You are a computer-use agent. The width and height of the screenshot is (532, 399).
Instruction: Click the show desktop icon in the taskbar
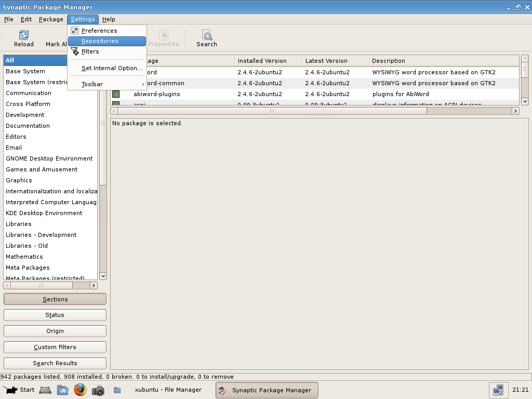coord(45,390)
